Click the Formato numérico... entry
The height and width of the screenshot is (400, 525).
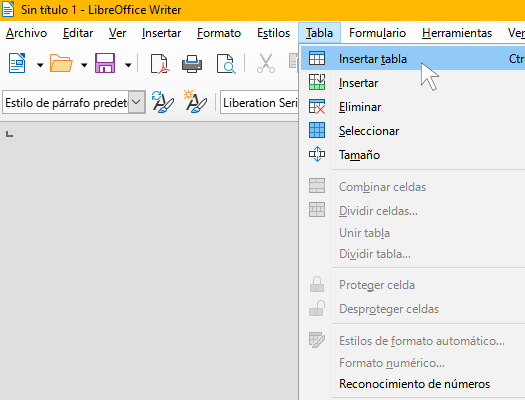click(413, 363)
